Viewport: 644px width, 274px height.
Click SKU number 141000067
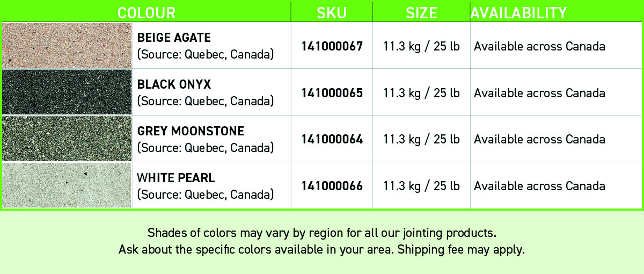pos(332,46)
